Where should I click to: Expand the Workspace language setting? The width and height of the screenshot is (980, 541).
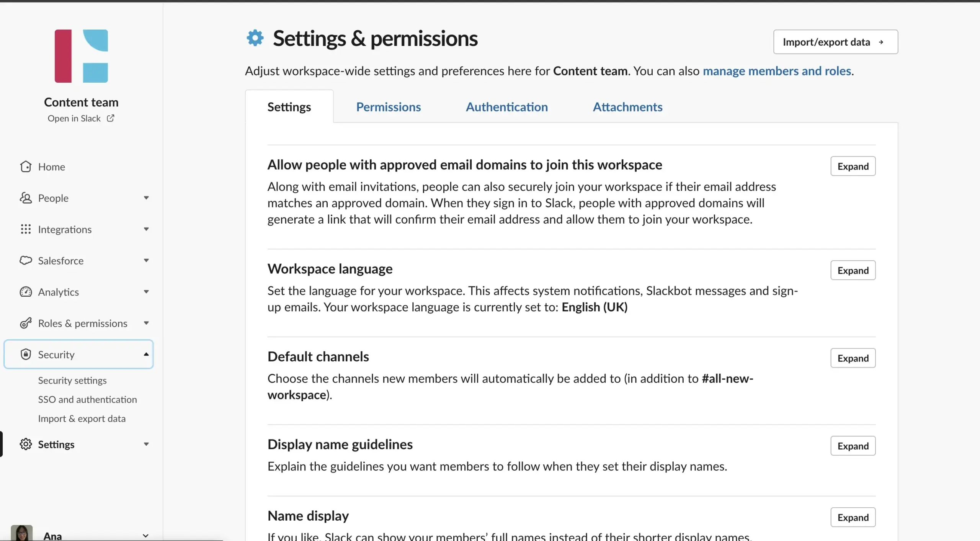tap(853, 270)
